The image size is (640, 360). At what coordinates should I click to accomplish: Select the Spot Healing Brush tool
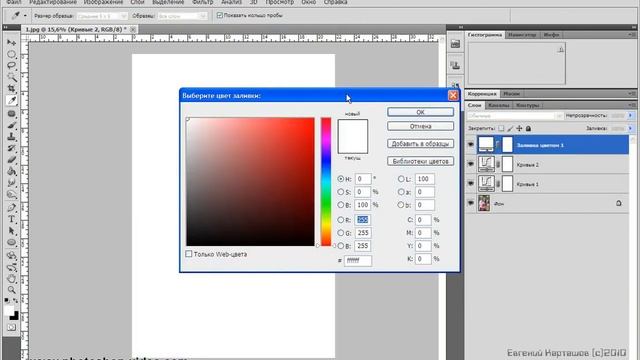pyautogui.click(x=11, y=113)
